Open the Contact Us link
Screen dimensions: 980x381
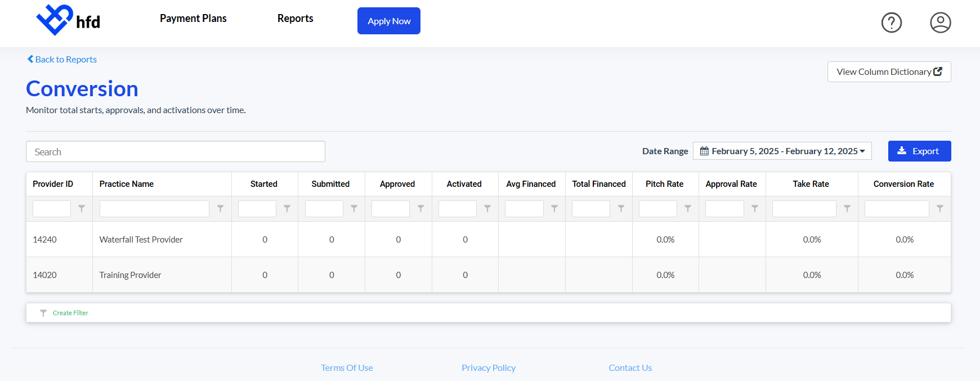pos(630,367)
